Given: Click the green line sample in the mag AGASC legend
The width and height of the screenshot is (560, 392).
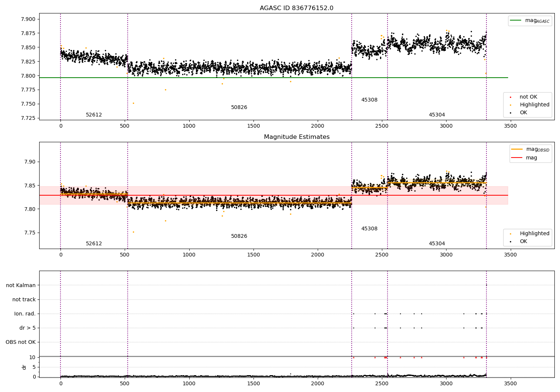Looking at the screenshot, I should (x=516, y=21).
